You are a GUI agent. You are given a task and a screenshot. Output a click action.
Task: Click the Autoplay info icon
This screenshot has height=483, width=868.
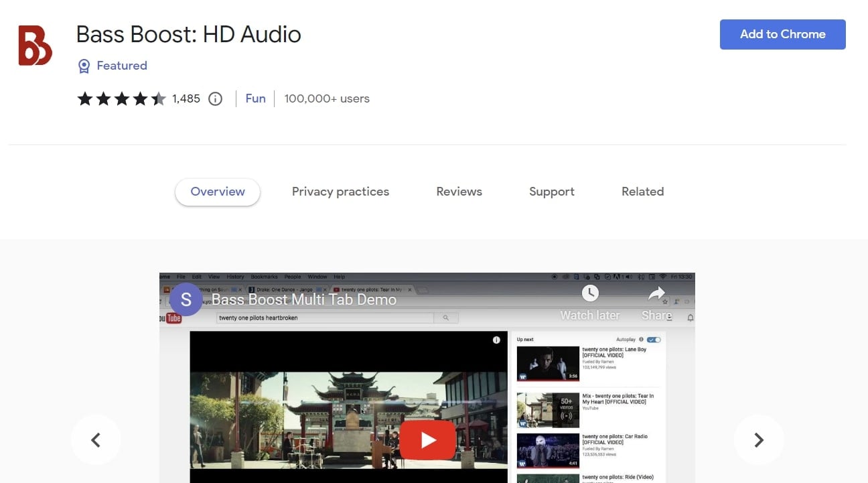pos(641,340)
